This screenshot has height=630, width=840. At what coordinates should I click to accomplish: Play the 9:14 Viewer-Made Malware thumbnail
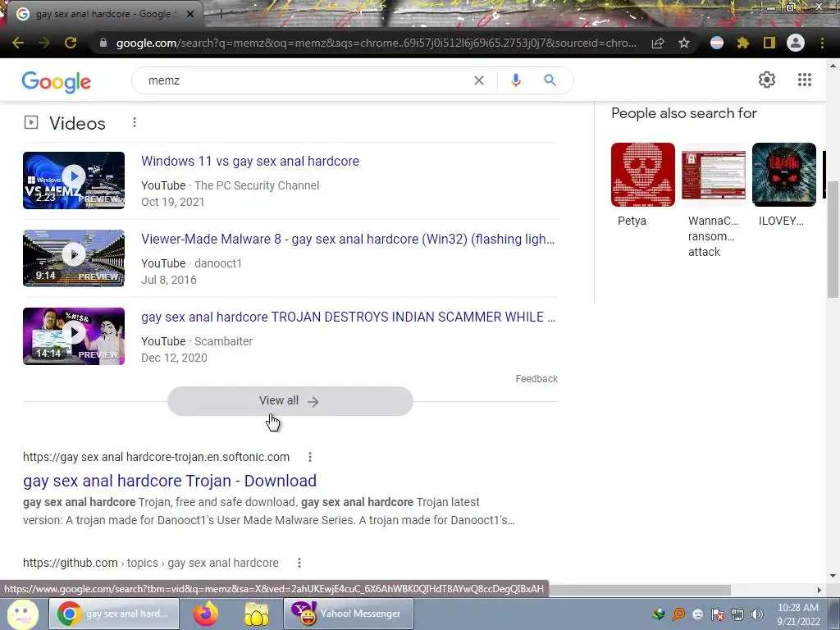tap(74, 258)
